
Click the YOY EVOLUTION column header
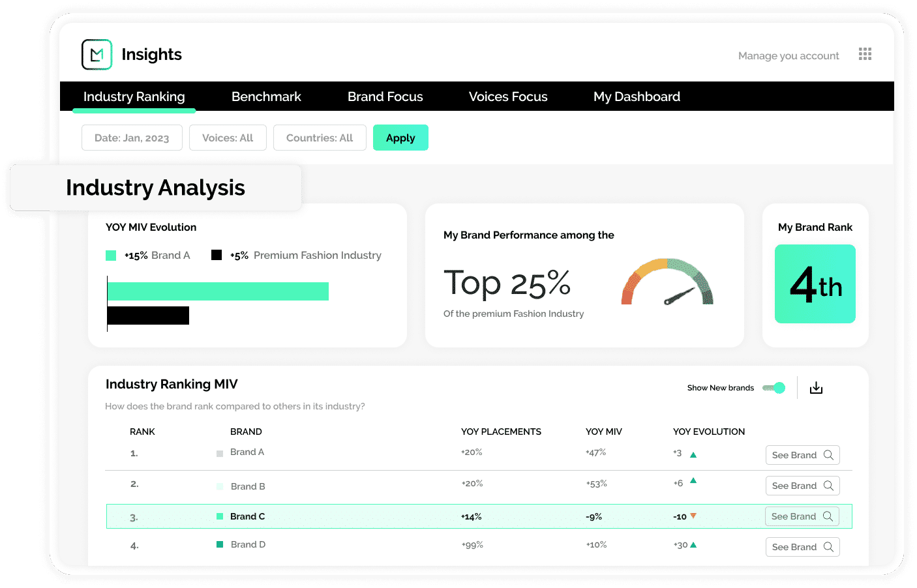pos(709,432)
